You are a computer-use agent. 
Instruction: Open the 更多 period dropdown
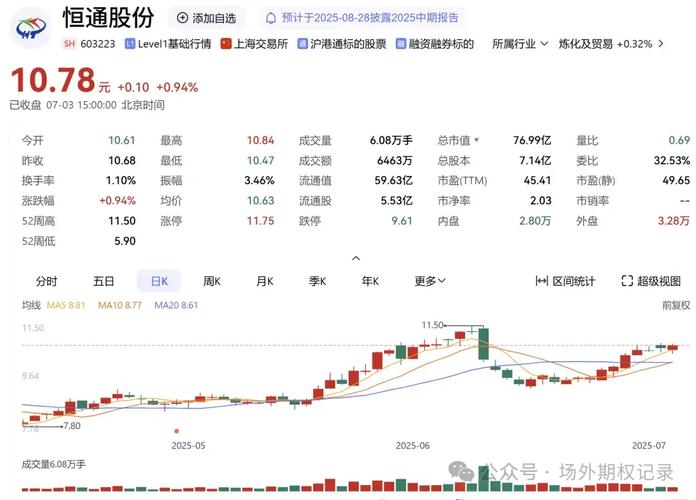430,281
